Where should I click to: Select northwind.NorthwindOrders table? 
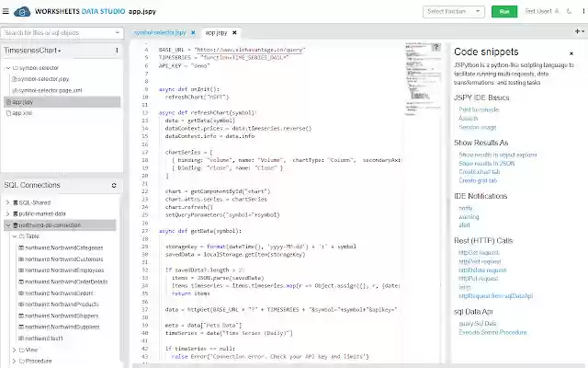(x=56, y=293)
